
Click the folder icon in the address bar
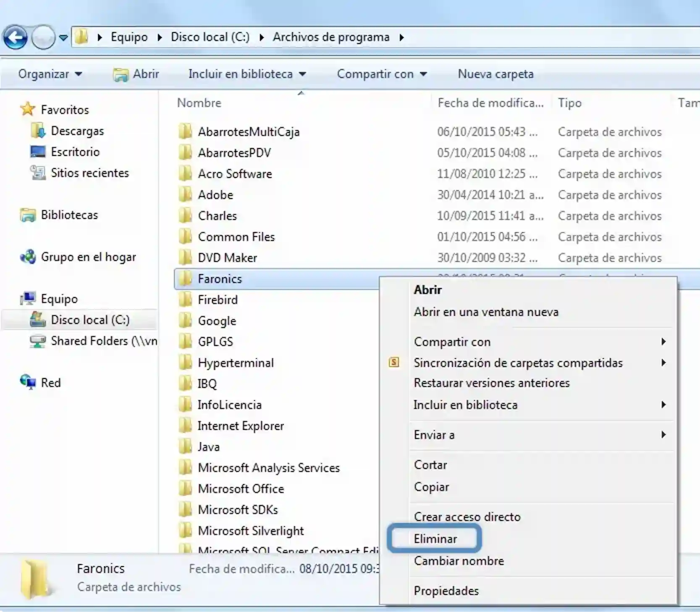(x=82, y=37)
